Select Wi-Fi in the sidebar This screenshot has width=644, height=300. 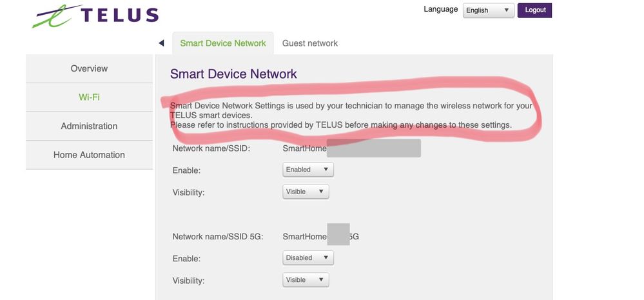89,97
